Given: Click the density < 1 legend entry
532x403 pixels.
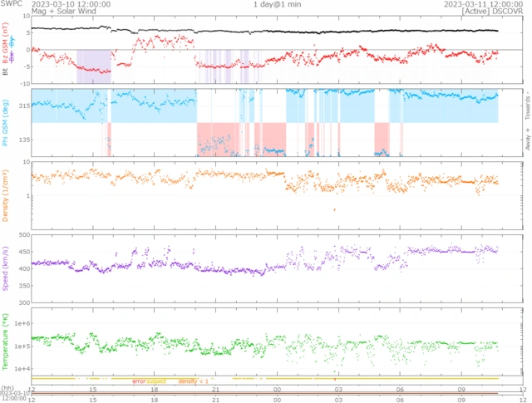Looking at the screenshot, I should point(191,381).
